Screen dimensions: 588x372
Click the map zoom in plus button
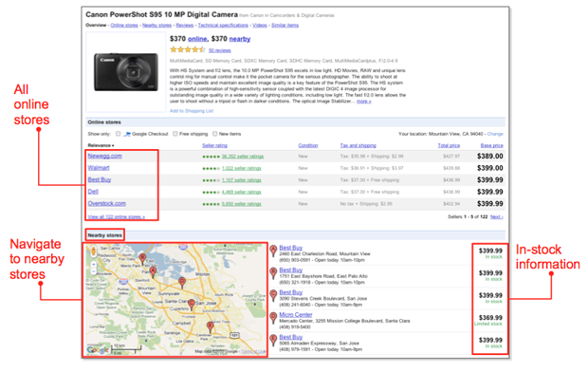point(93,264)
